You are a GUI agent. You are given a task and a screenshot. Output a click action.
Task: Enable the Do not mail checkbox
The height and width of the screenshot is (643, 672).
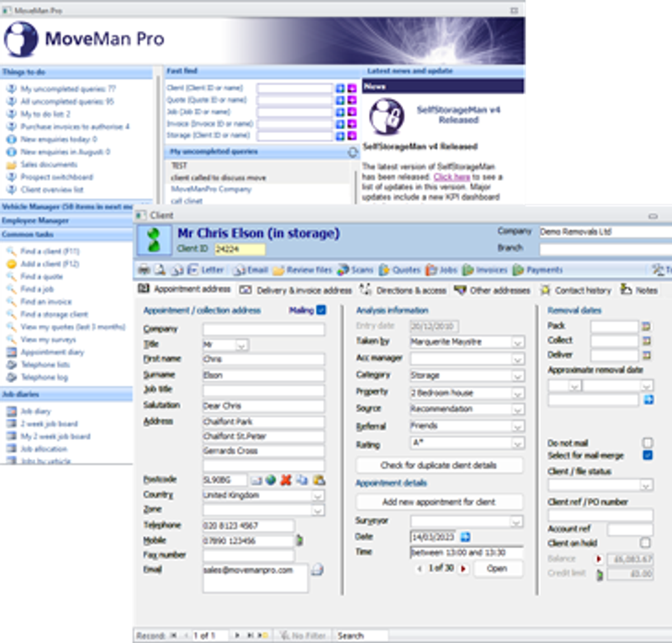click(x=648, y=442)
